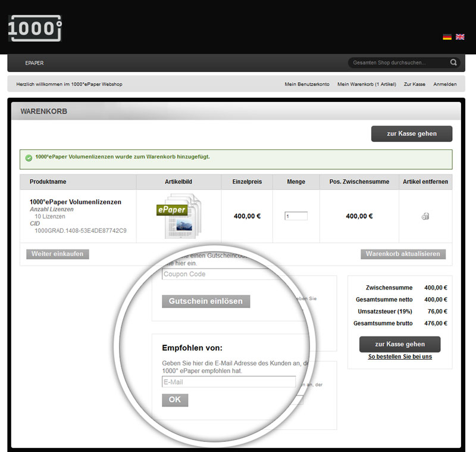Remove article with trash icon
This screenshot has width=476, height=452.
click(x=425, y=216)
